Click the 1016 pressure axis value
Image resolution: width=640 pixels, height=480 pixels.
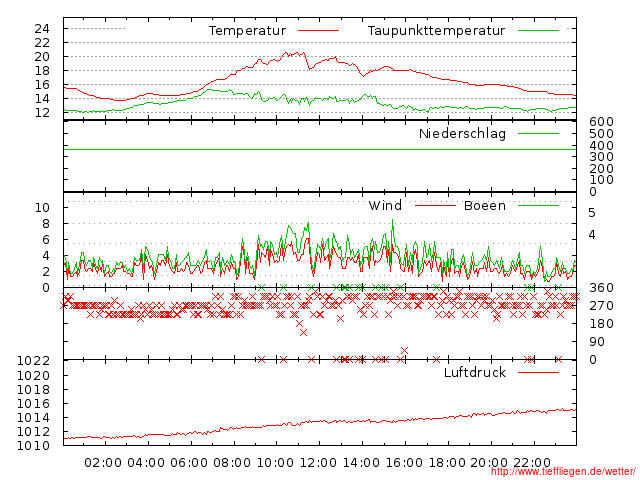[x=33, y=404]
